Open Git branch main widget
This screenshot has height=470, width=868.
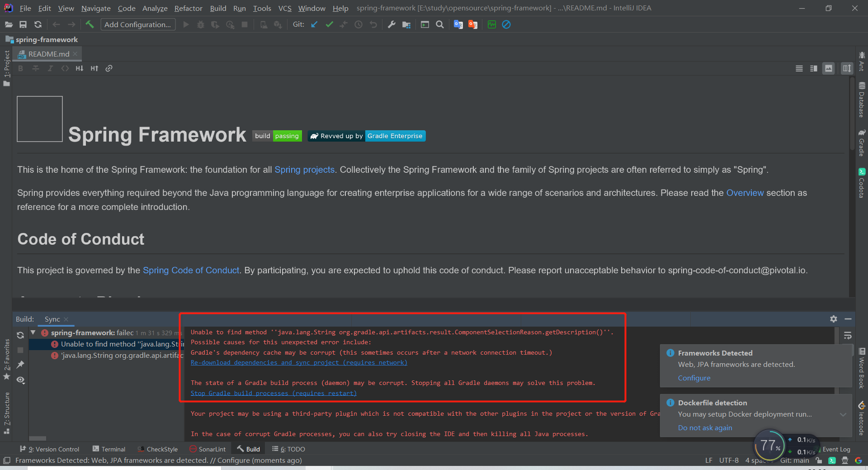point(794,461)
